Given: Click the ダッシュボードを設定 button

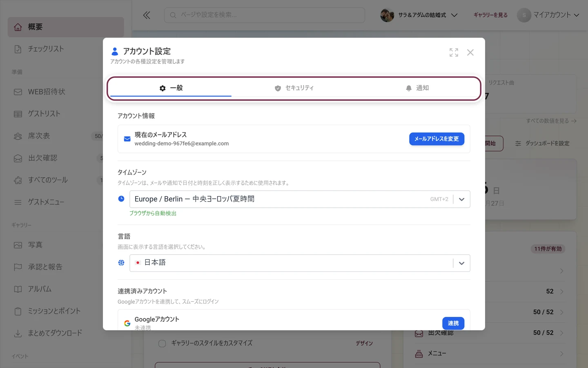Looking at the screenshot, I should (542, 144).
